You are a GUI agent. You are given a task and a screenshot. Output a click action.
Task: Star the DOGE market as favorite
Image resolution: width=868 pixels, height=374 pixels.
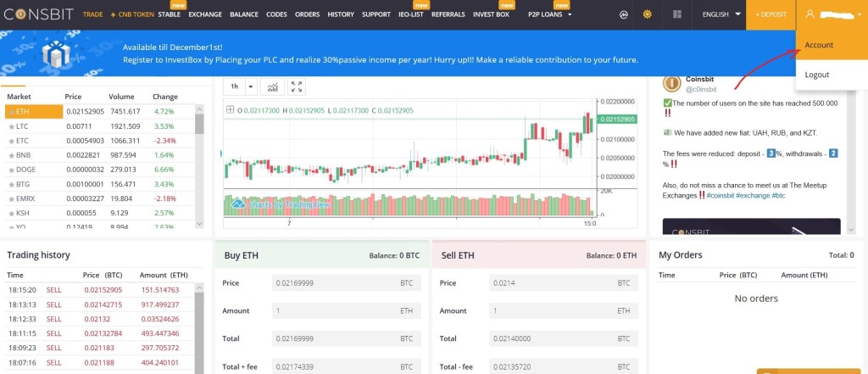12,170
